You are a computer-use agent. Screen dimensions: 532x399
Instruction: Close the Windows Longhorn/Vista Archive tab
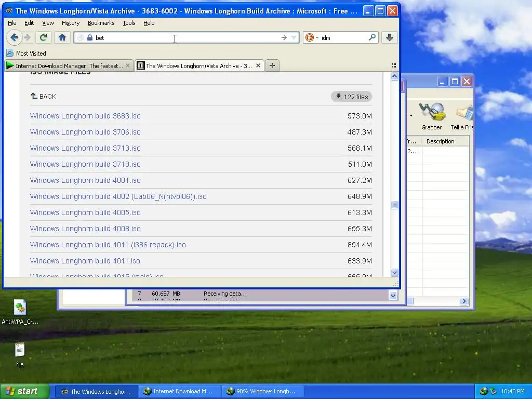coord(258,65)
